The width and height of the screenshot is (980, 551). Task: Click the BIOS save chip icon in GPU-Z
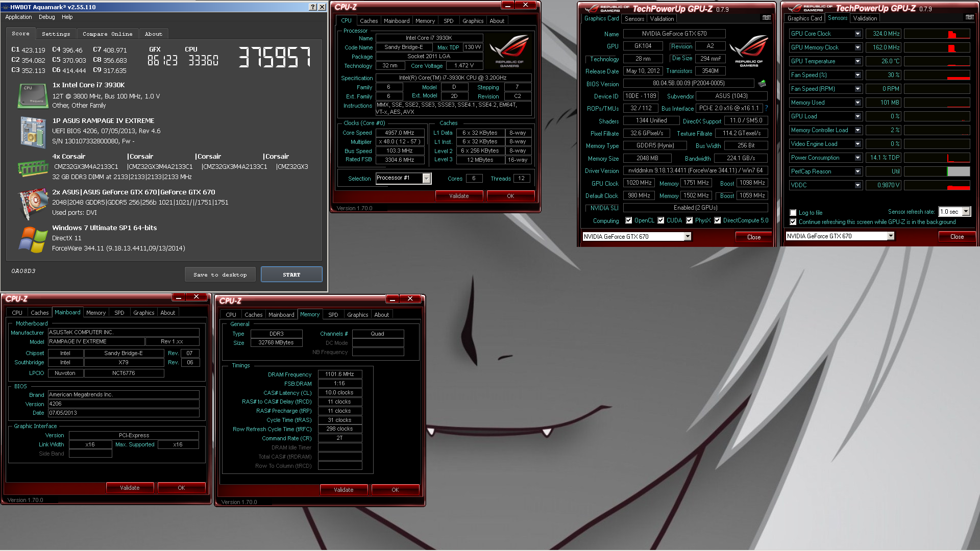762,83
